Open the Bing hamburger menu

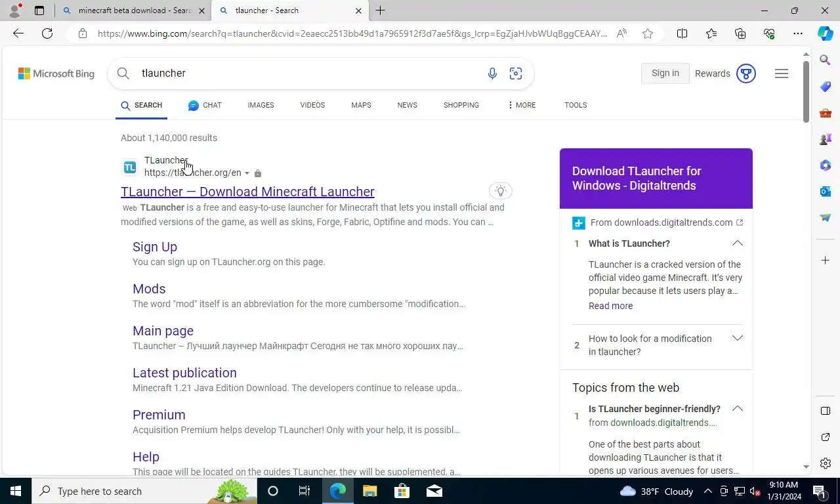point(782,73)
